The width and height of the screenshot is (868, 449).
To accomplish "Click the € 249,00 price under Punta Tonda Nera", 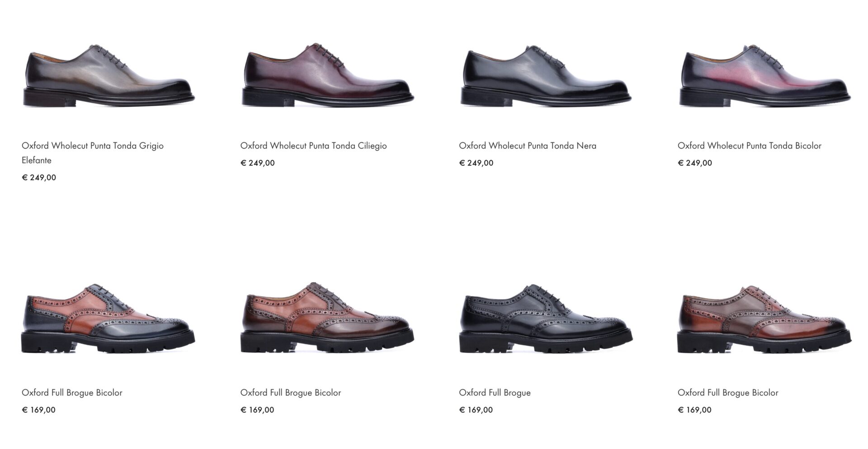I will [x=476, y=163].
